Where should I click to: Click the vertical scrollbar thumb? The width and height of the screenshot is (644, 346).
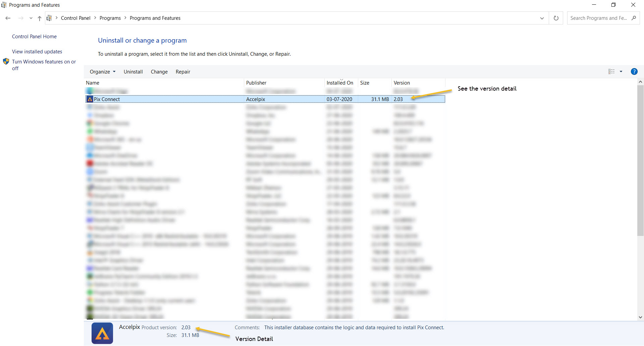(x=640, y=160)
